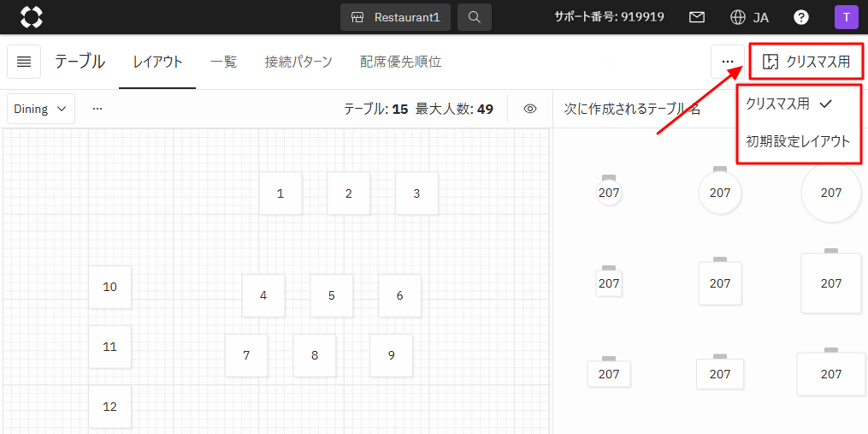This screenshot has width=868, height=434.
Task: Open the JA language selector
Action: (749, 17)
